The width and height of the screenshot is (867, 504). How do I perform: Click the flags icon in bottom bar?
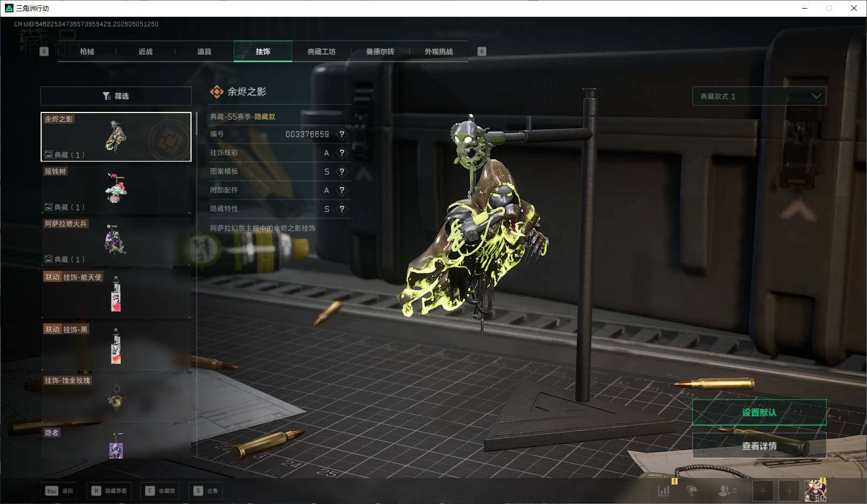(x=692, y=490)
